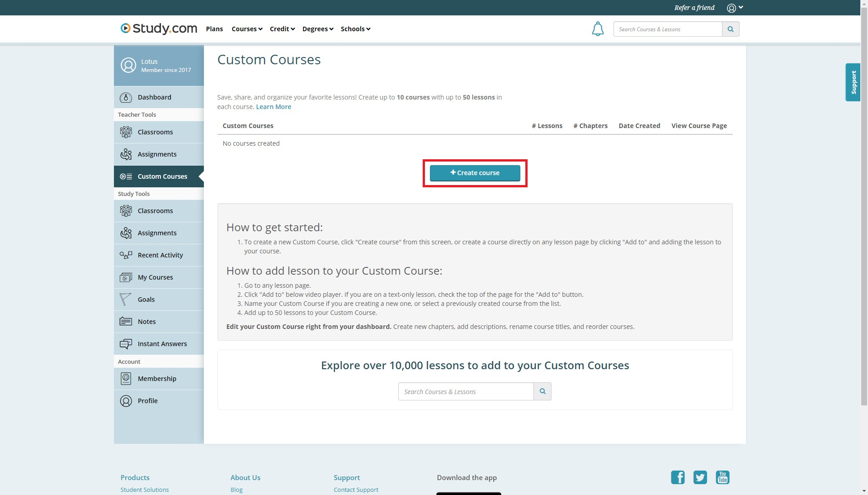Click the YouTube footer icon
This screenshot has width=868, height=495.
coord(722,477)
